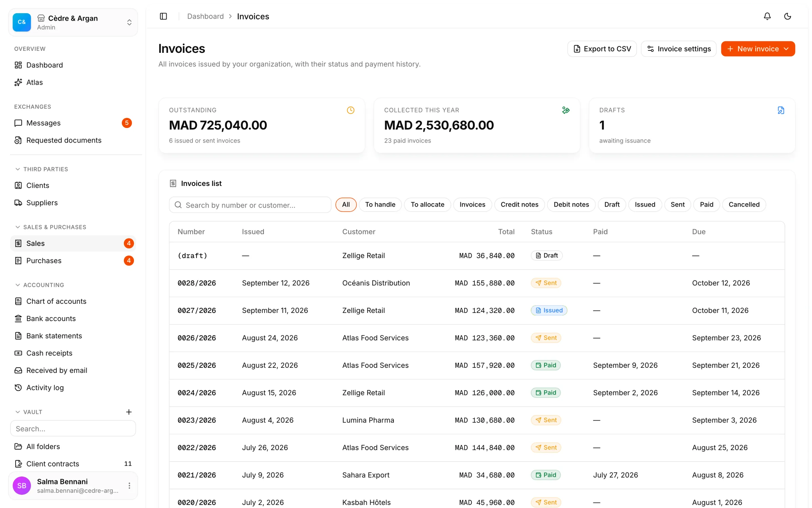Collapse the Third Parties section

pyautogui.click(x=42, y=169)
